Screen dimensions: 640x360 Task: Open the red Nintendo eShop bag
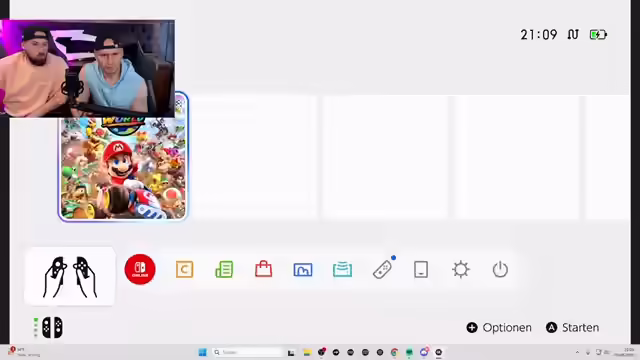tap(264, 269)
